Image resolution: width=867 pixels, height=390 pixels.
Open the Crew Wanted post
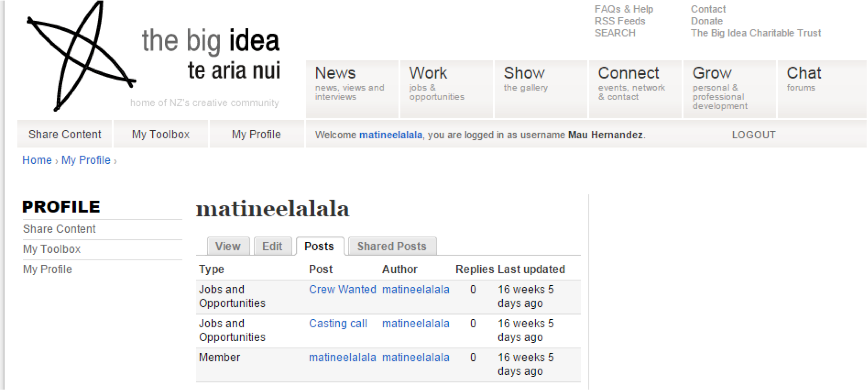pyautogui.click(x=343, y=289)
